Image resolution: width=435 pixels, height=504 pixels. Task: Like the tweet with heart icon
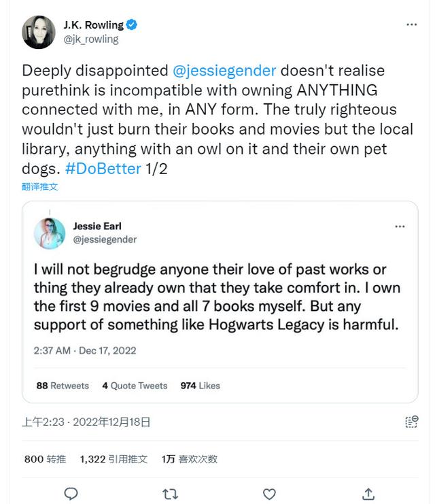point(269,494)
